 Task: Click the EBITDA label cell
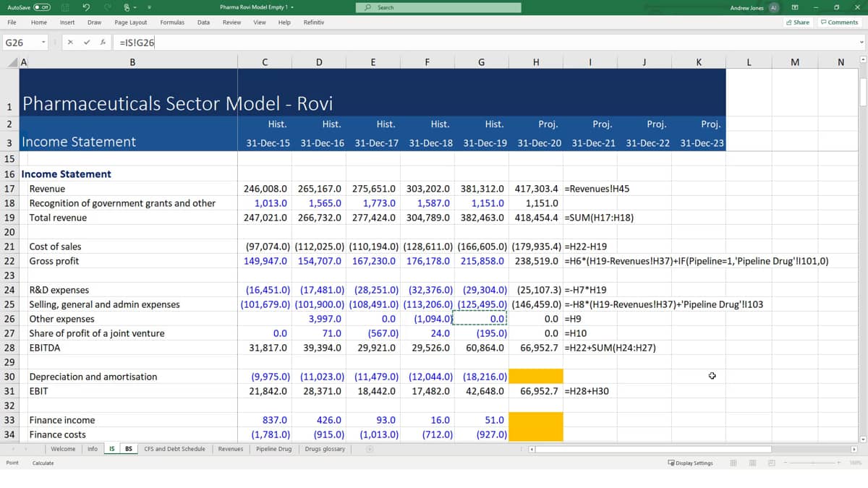45,348
